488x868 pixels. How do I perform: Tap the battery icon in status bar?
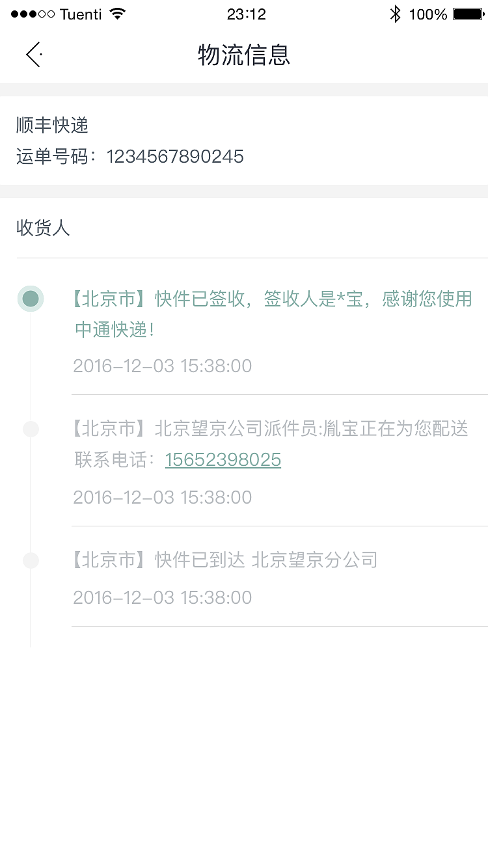pos(467,14)
